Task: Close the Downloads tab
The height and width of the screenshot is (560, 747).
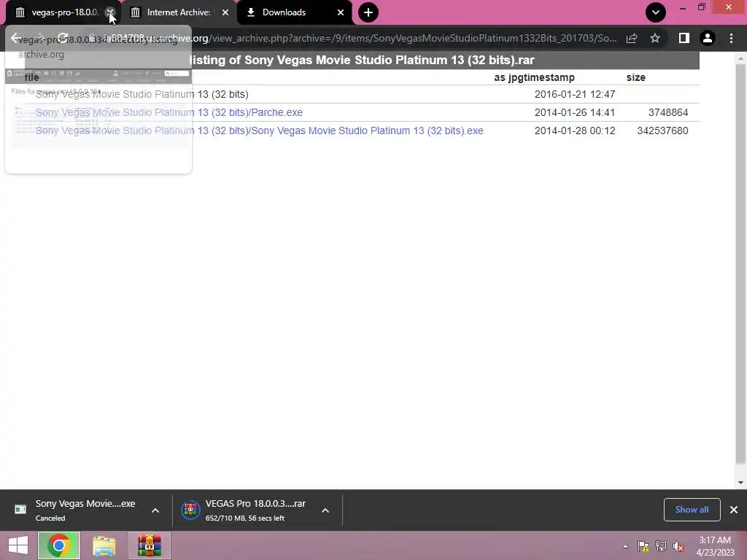Action: 341,12
